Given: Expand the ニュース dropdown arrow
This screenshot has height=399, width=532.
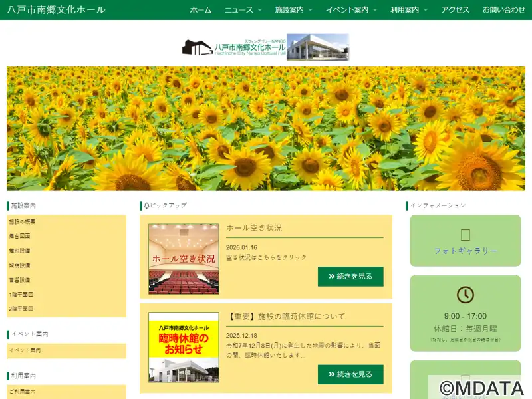Looking at the screenshot, I should (260, 10).
